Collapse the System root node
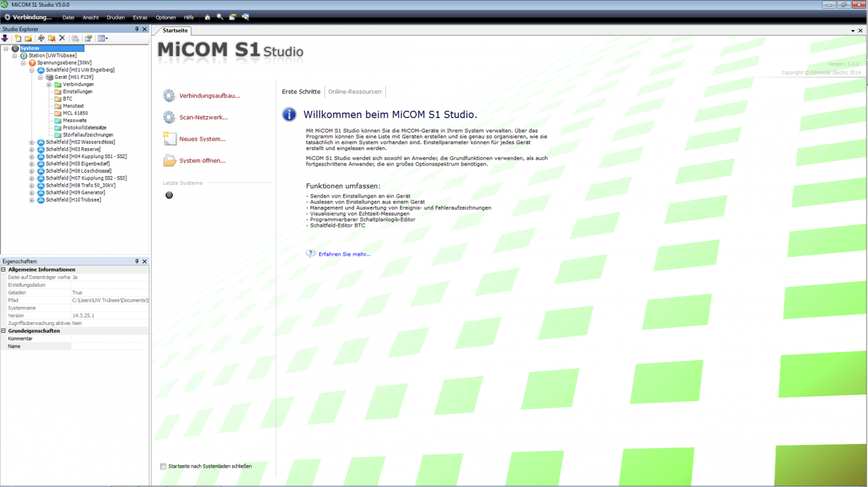The height and width of the screenshot is (487, 868). click(6, 48)
